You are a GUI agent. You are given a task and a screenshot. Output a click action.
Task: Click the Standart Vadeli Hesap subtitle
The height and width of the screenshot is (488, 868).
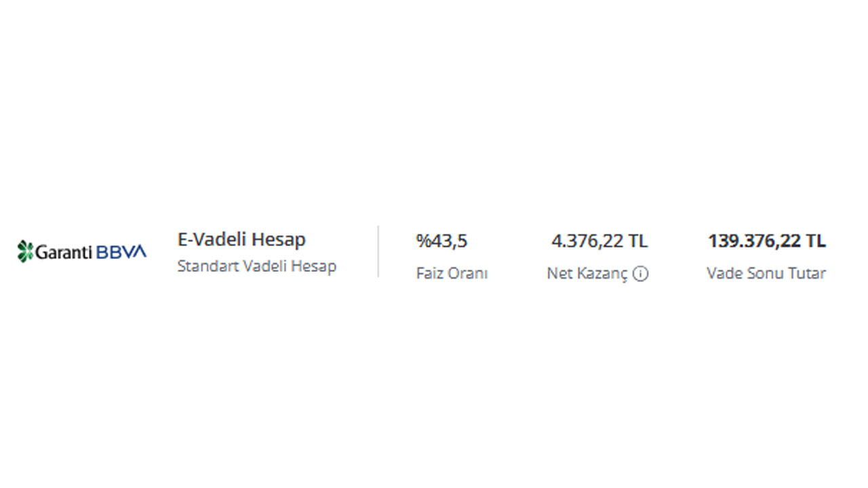tap(257, 266)
